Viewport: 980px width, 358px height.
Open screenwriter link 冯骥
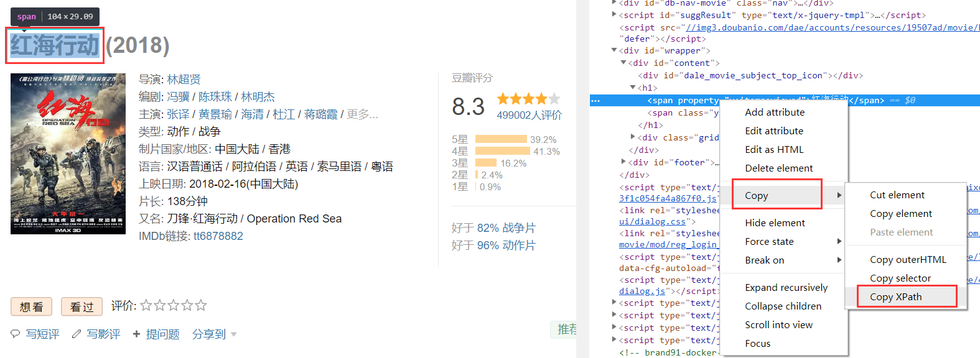(178, 96)
